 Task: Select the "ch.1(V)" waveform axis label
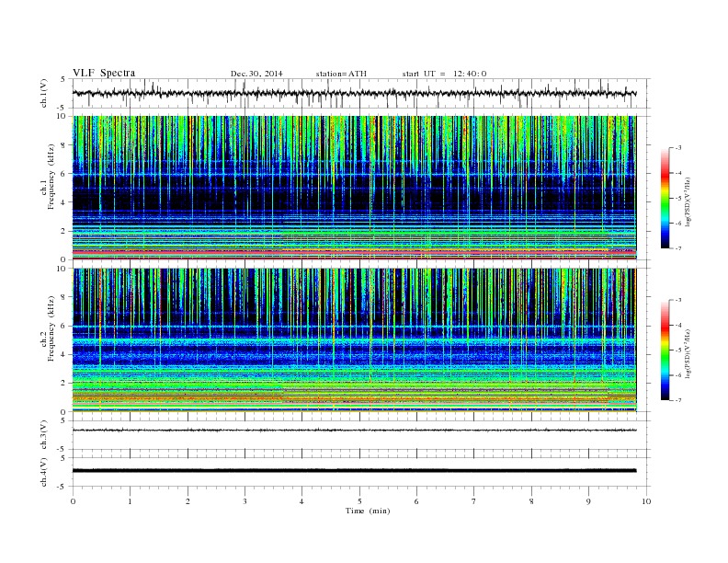tap(44, 93)
